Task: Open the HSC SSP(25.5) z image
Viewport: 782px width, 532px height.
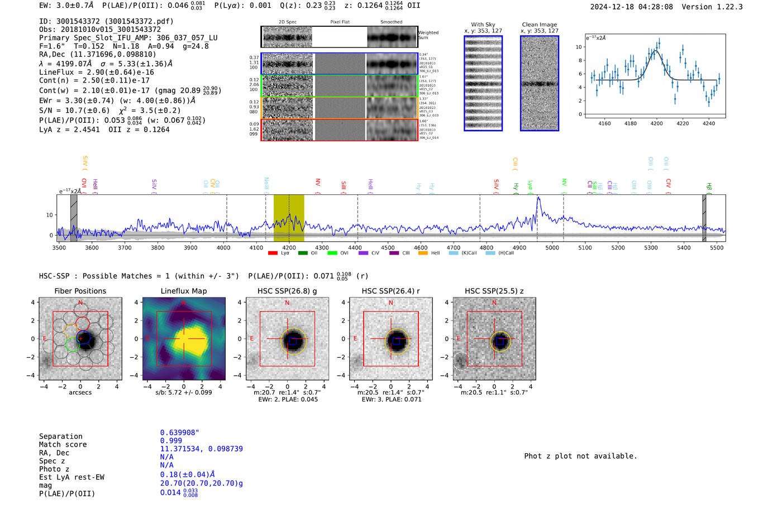Action: [x=494, y=339]
